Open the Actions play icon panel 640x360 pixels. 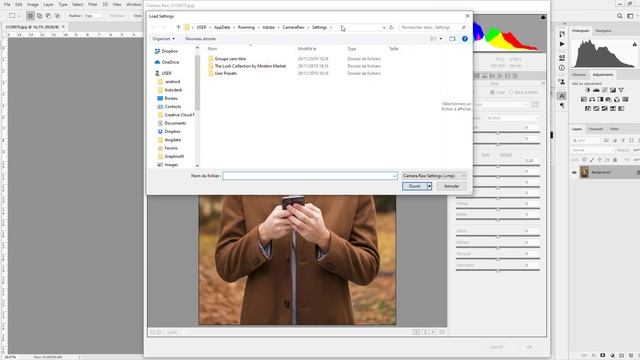562,44
